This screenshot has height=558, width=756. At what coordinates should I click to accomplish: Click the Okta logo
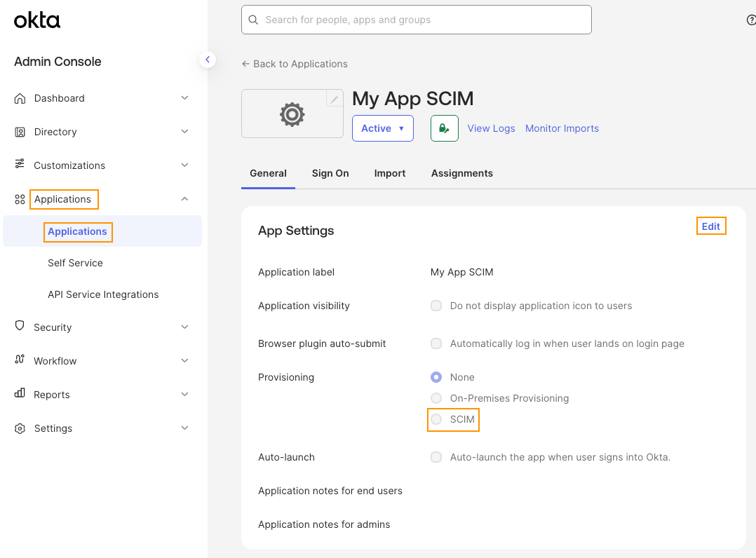click(x=37, y=20)
